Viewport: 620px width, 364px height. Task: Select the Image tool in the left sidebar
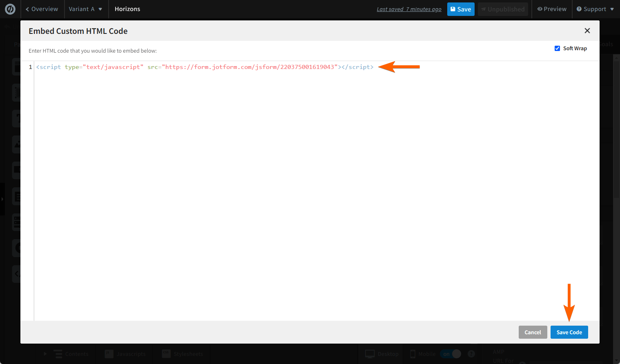(16, 144)
